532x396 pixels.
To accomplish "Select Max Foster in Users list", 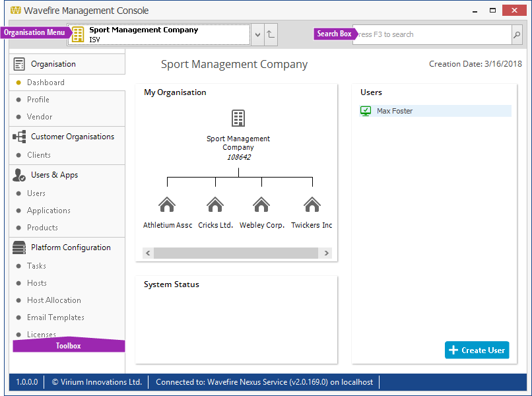I will coord(435,111).
